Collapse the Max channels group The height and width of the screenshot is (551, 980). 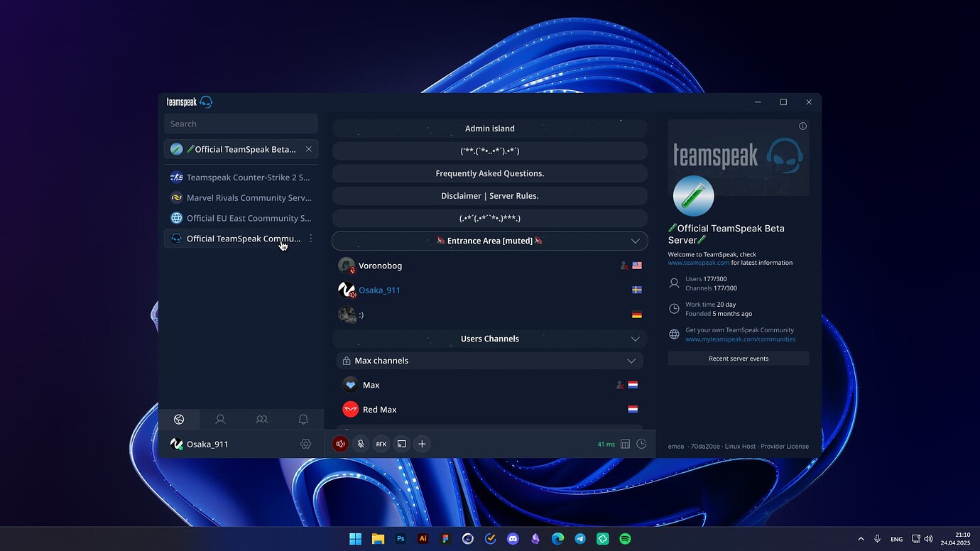point(631,361)
